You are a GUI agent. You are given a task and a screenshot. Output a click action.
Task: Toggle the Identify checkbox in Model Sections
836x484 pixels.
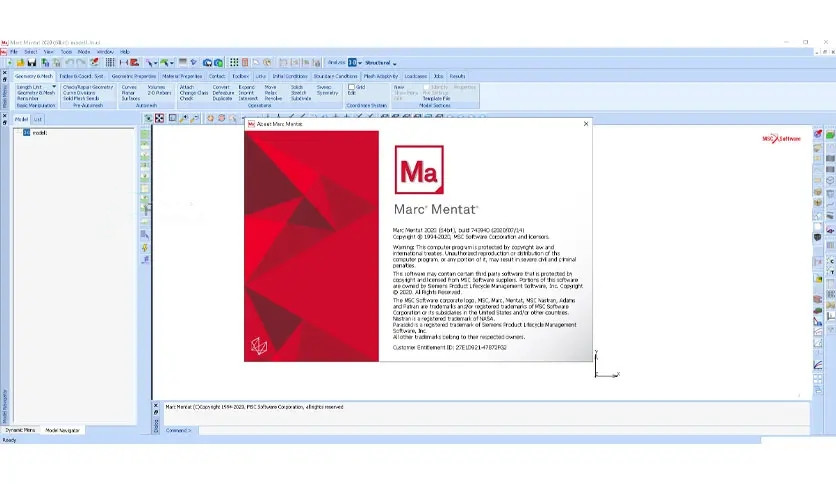[x=426, y=87]
